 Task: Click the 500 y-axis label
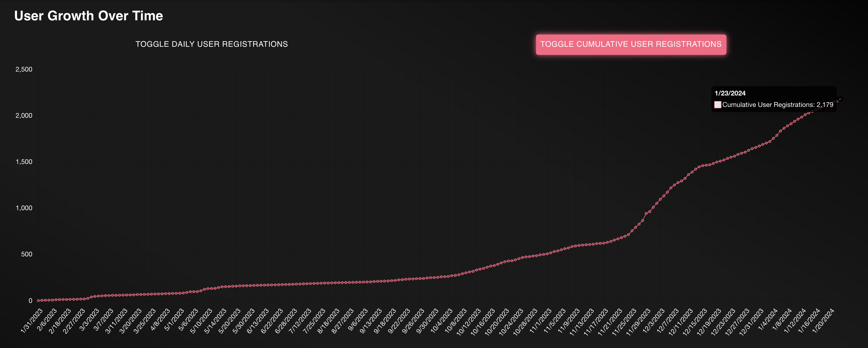[x=26, y=254]
